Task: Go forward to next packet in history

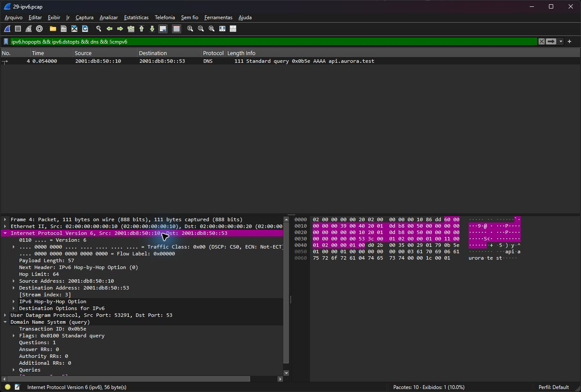Action: tap(120, 29)
